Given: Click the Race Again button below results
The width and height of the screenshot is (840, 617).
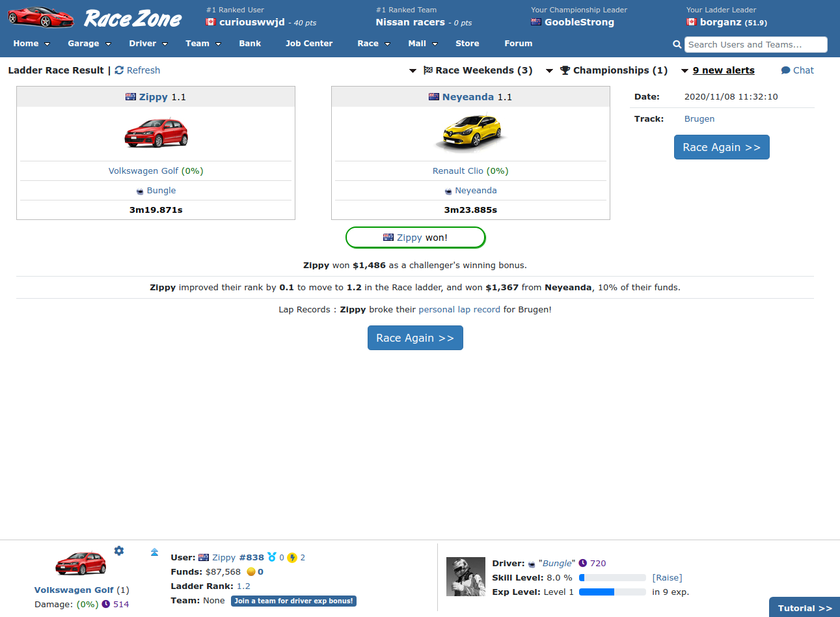Looking at the screenshot, I should (415, 338).
